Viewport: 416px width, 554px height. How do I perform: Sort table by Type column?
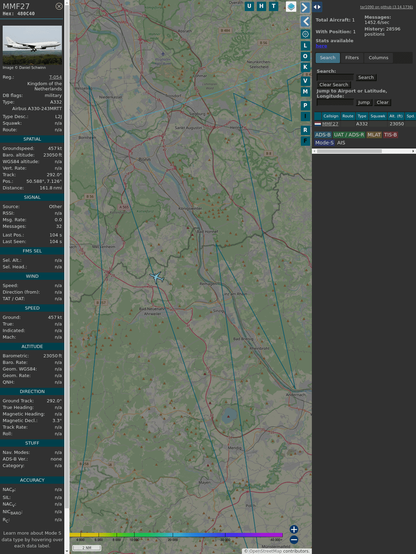pyautogui.click(x=362, y=116)
